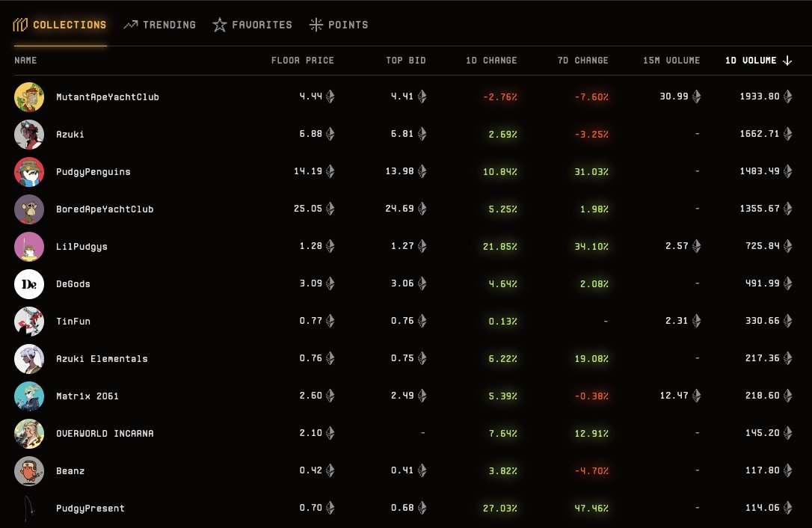Click the DeGods logo avatar
Viewport: 812px width, 528px height.
coord(29,284)
